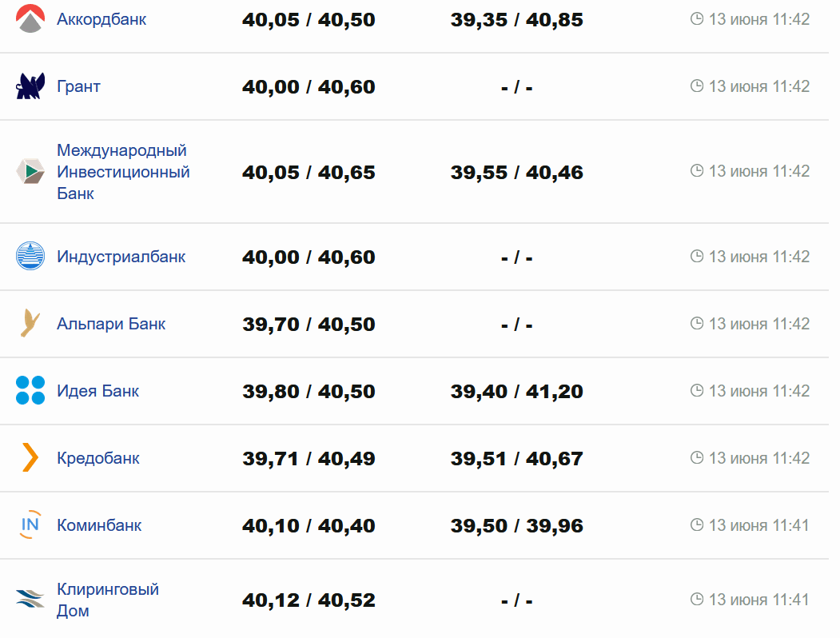840x638 pixels.
Task: Click the Индустриалбанк round logo
Action: (30, 257)
